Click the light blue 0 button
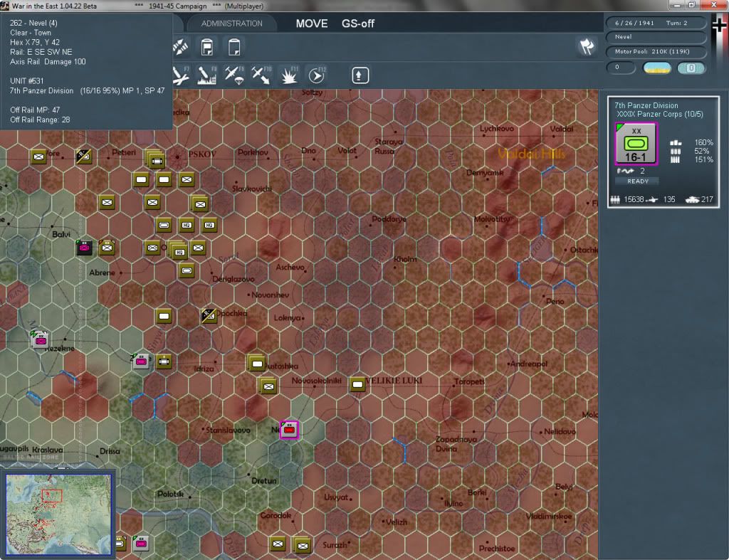The height and width of the screenshot is (560, 729). (691, 68)
